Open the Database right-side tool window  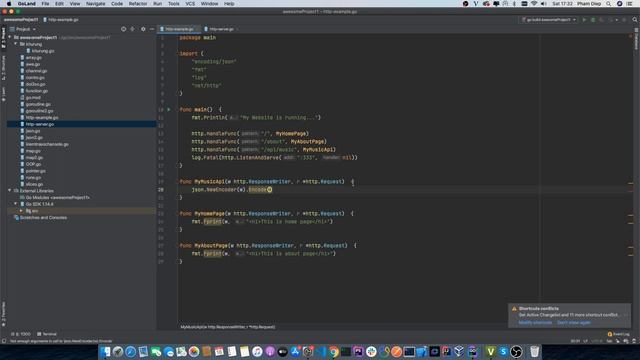636,39
